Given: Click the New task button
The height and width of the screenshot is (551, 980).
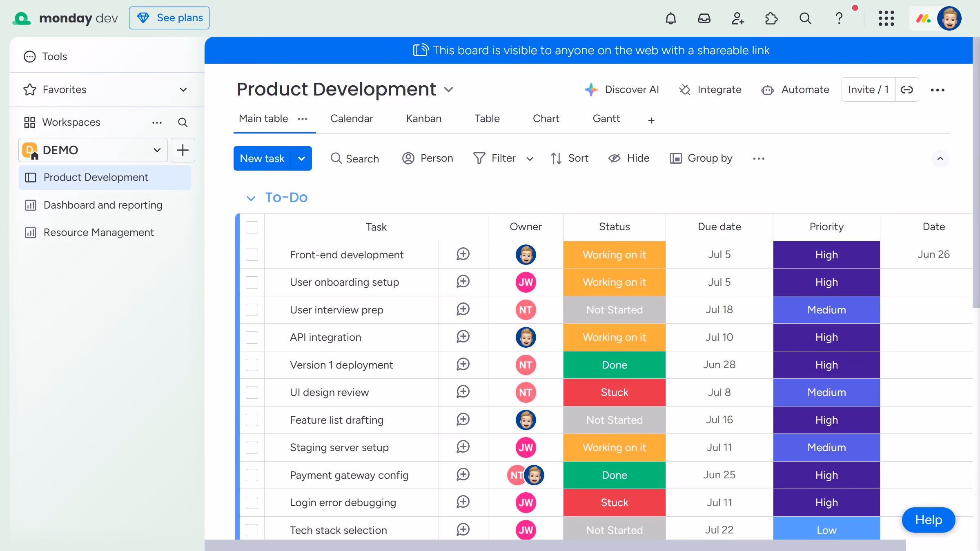Looking at the screenshot, I should coord(262,158).
